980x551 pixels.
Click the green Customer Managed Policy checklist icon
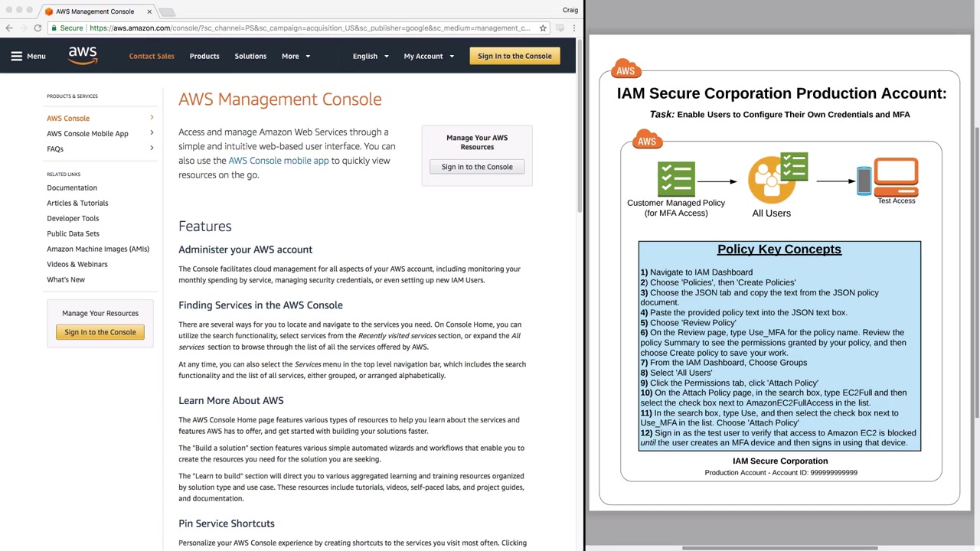[676, 179]
